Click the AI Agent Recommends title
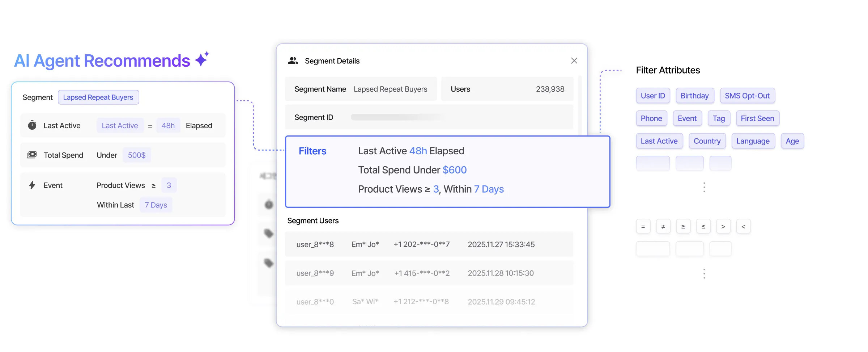 pyautogui.click(x=102, y=61)
